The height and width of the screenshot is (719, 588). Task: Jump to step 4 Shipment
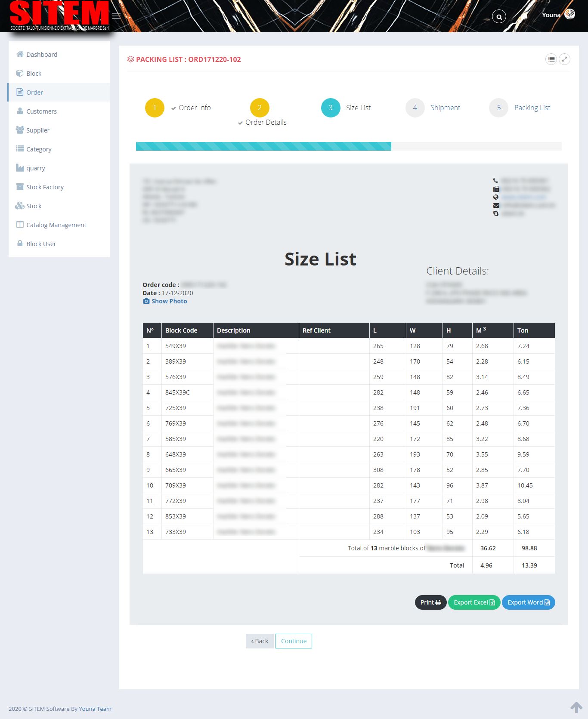point(415,108)
